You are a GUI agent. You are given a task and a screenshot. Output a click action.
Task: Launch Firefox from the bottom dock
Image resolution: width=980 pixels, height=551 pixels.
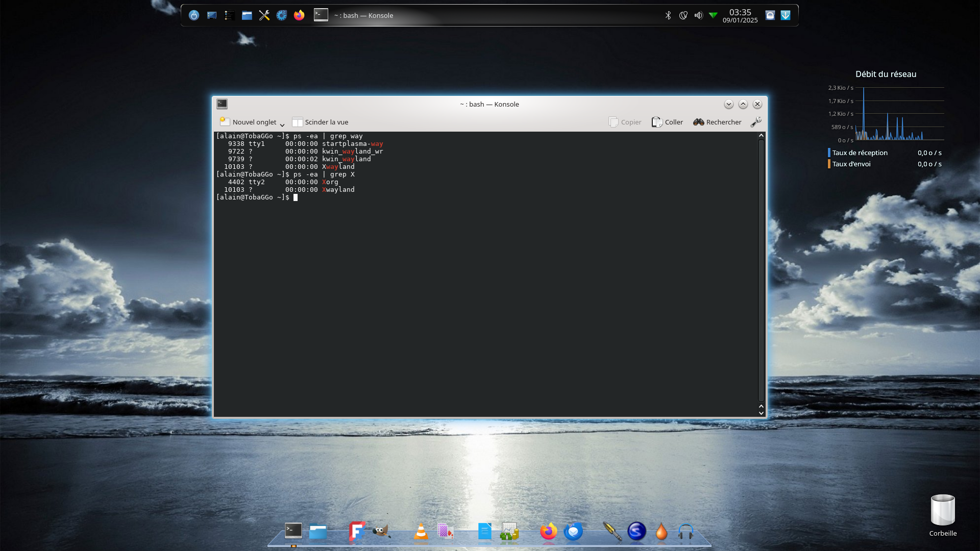tap(548, 531)
